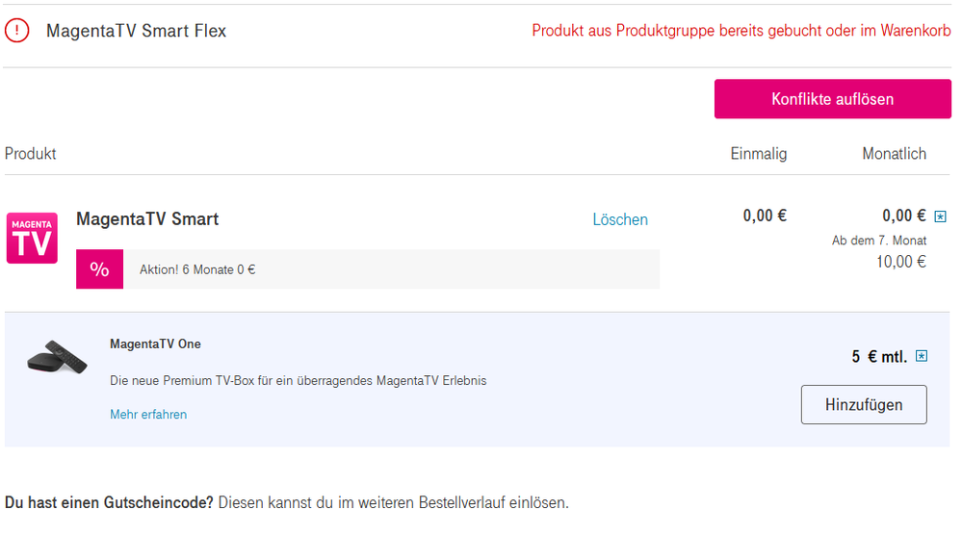
Task: Click the percent discount badge icon
Action: (x=99, y=268)
